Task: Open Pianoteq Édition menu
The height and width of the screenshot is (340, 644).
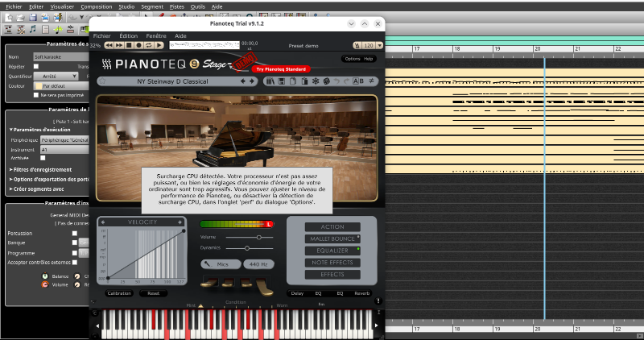Action: (x=129, y=35)
